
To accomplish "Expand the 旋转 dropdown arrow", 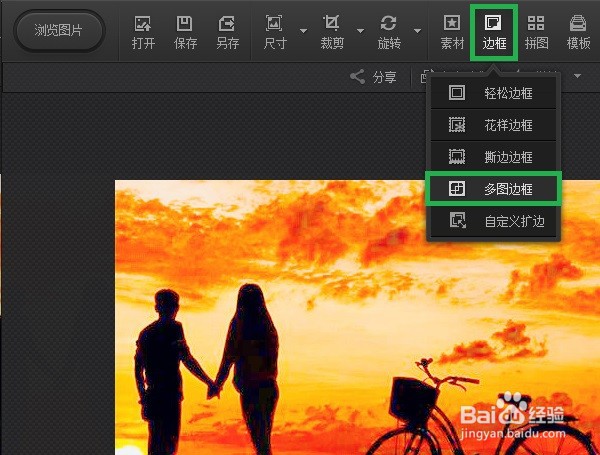I will click(x=417, y=31).
